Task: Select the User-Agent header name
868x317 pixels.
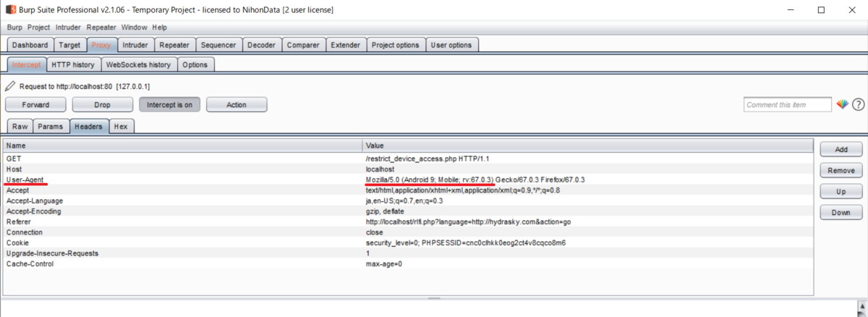Action: pyautogui.click(x=25, y=179)
